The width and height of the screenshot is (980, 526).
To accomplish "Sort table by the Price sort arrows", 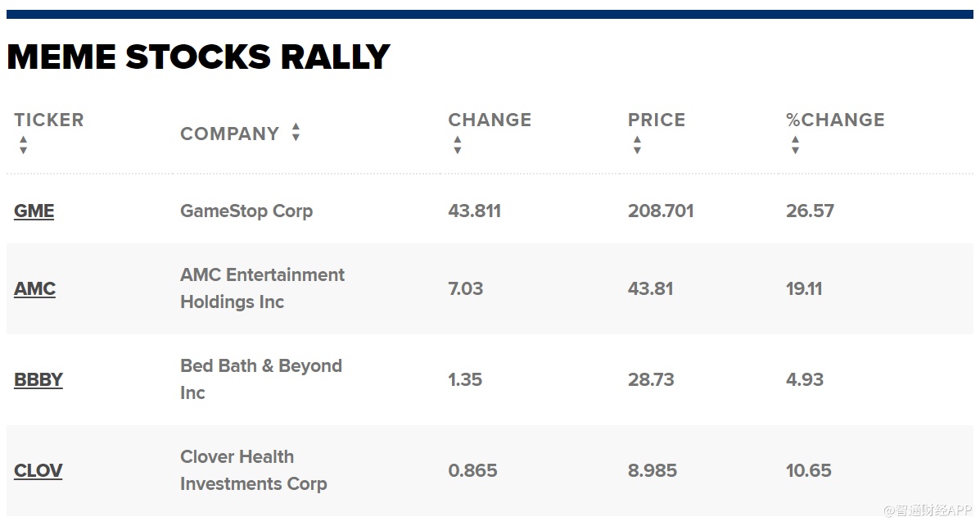I will [x=637, y=145].
